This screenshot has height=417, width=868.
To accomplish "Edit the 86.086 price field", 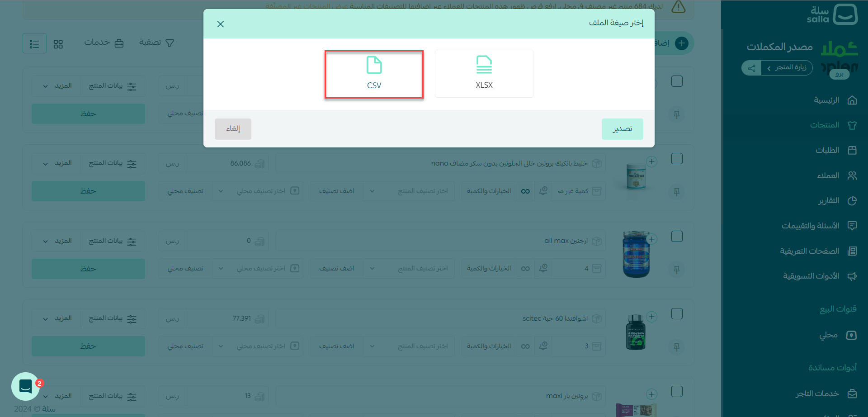I will tap(227, 163).
